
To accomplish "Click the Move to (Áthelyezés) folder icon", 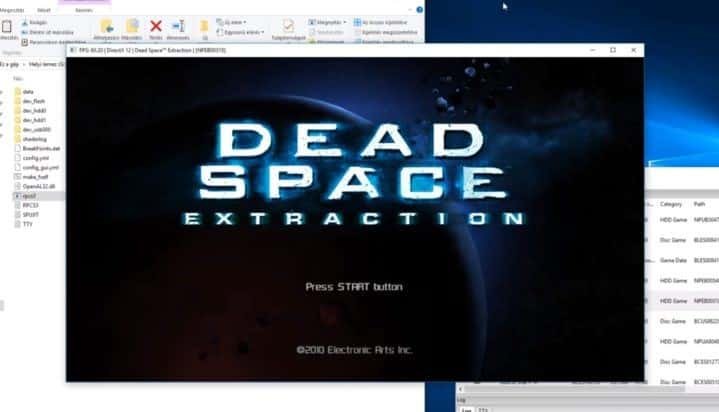I will 107,25.
